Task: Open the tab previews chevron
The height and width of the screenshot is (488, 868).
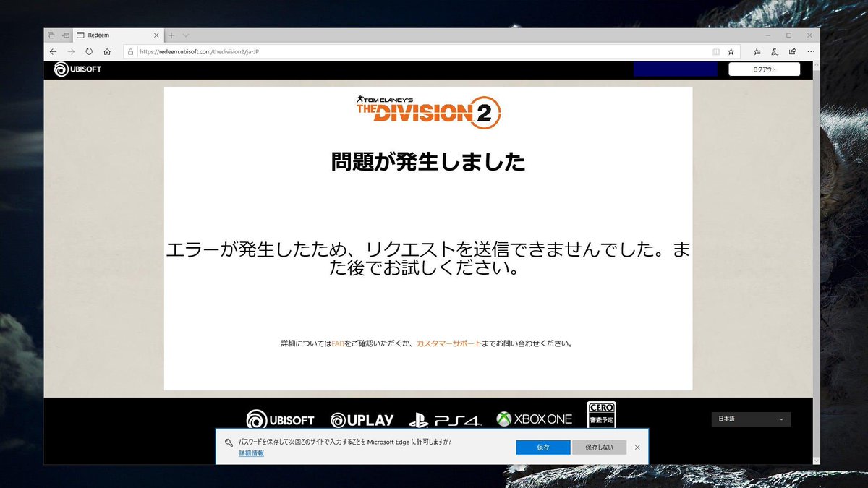Action: 186,35
